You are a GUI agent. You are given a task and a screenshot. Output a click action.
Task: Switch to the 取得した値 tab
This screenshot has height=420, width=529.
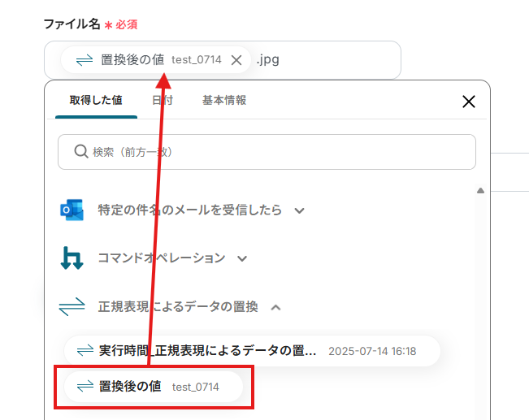coord(96,100)
